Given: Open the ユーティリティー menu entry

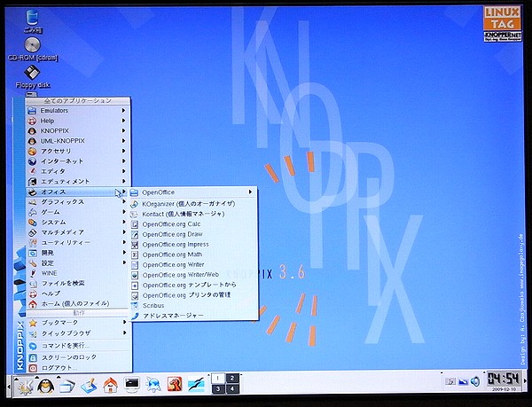Looking at the screenshot, I should [78, 243].
